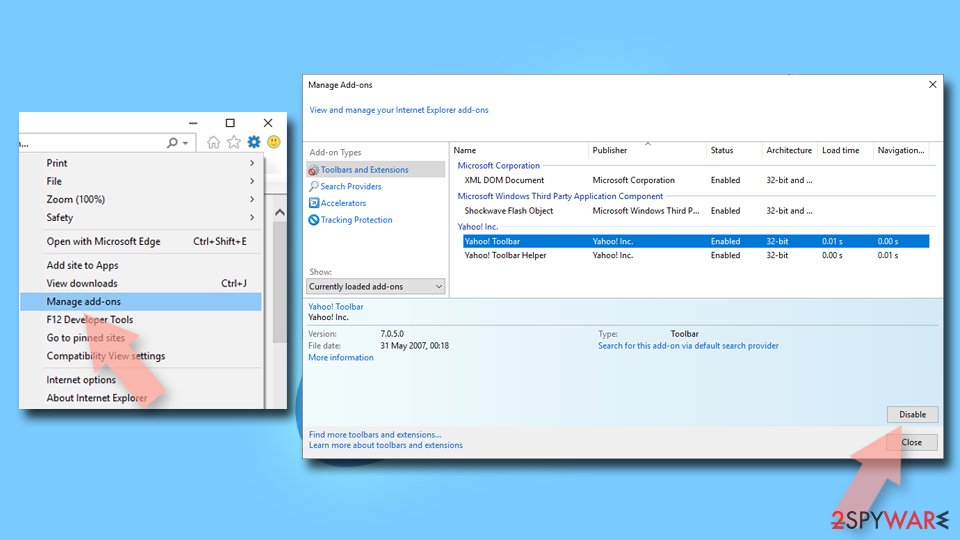Screen dimensions: 960x540
Task: Open Find more toolbars and extensions link
Action: (375, 435)
